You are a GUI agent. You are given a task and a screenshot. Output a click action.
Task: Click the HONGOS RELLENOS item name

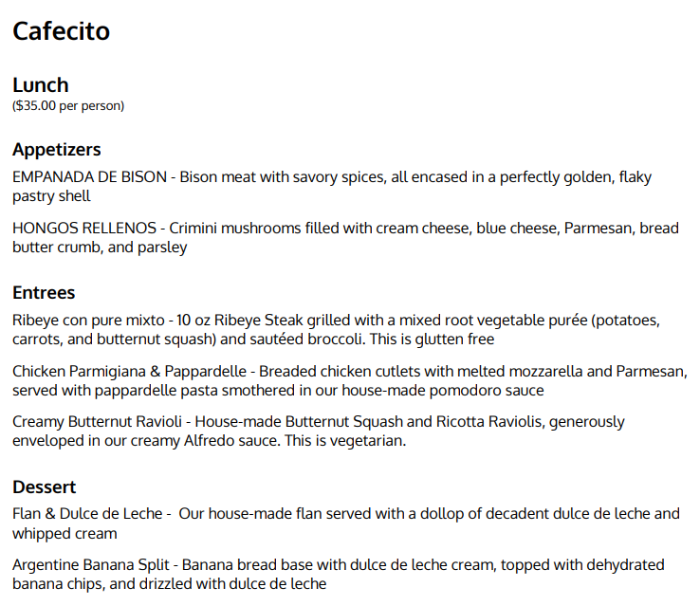[84, 228]
